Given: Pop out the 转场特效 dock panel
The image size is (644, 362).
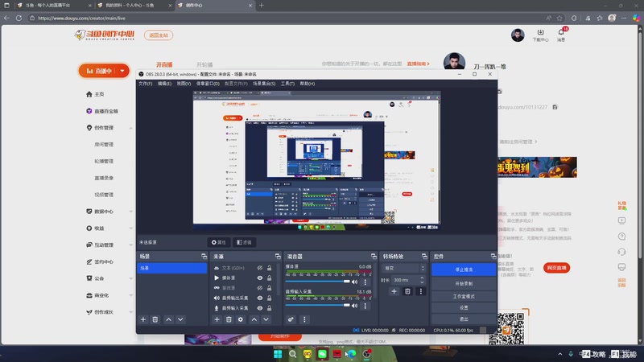Looking at the screenshot, I should point(424,256).
